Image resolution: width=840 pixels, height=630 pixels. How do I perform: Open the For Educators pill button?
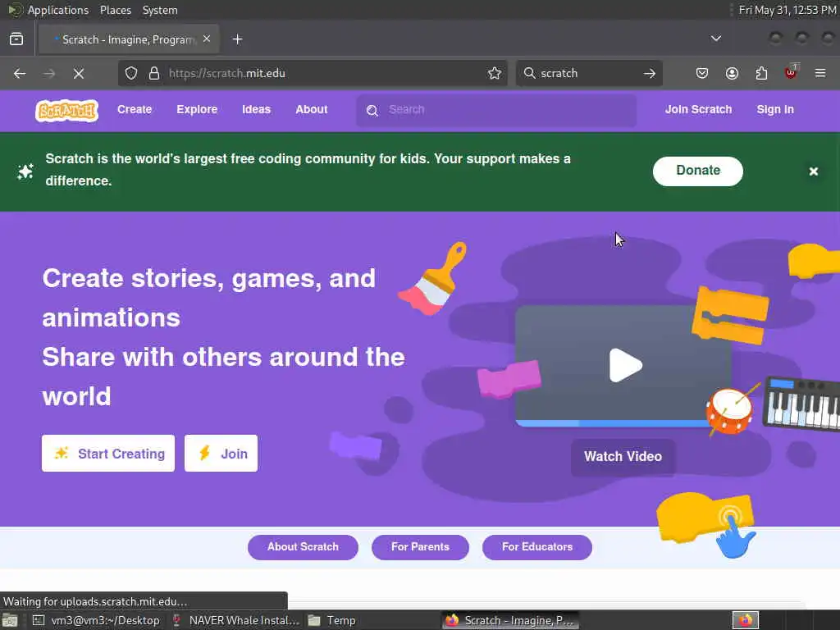tap(536, 547)
